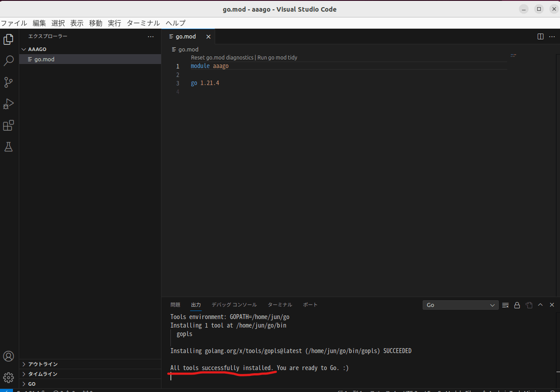The image size is (560, 392).
Task: Click the indented 'gopls' output line
Action: [184, 334]
